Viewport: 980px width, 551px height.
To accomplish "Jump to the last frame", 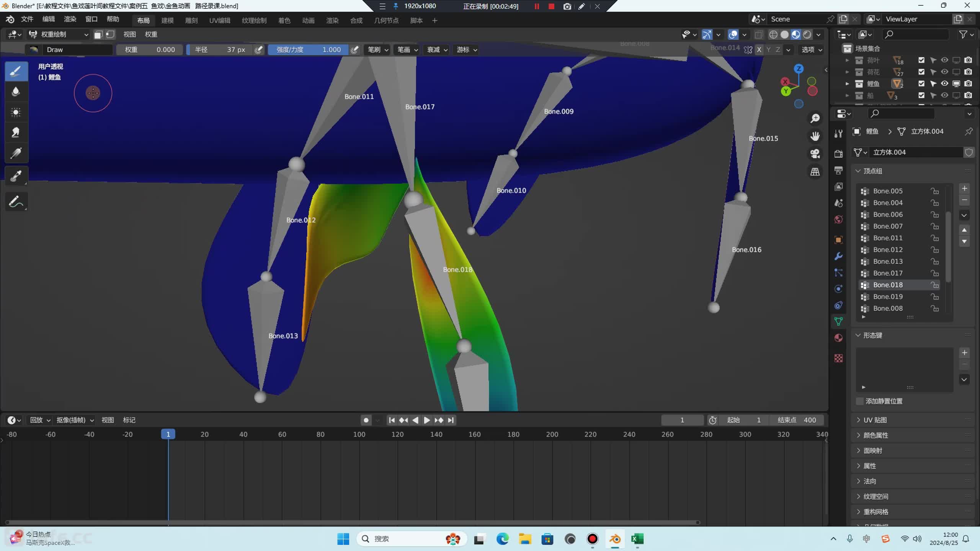I will 451,420.
